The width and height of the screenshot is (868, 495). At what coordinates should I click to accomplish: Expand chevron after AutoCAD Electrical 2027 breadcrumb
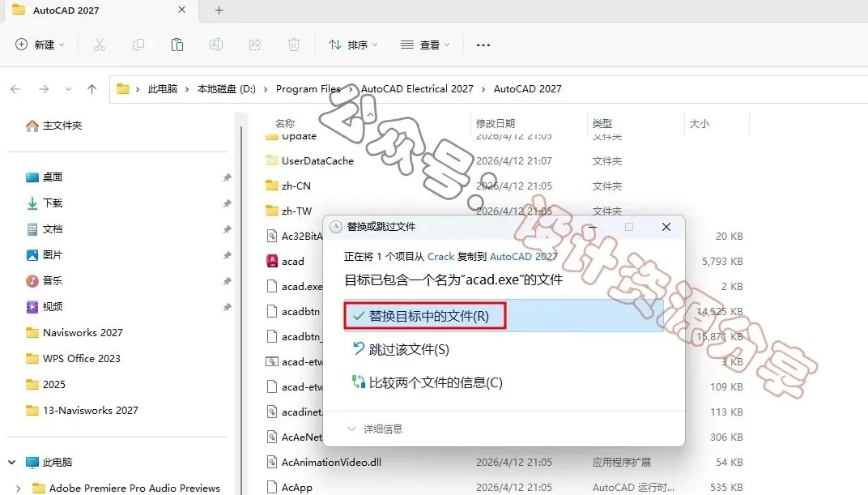483,89
